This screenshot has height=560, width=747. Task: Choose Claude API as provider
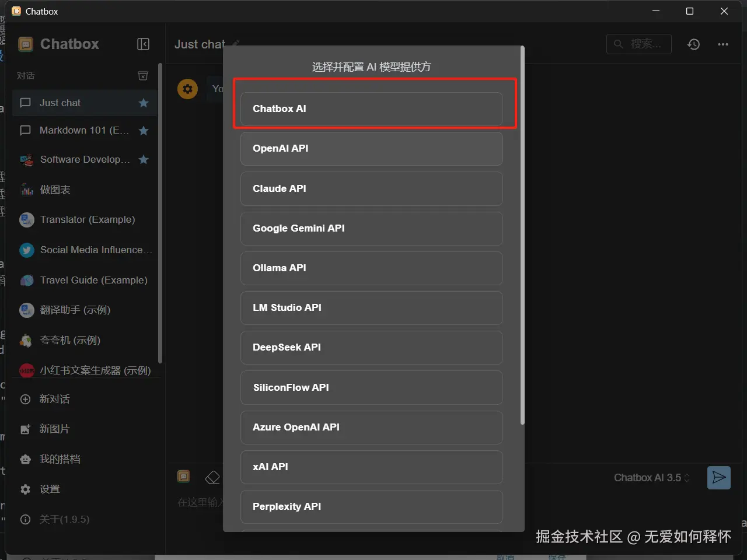(x=372, y=188)
